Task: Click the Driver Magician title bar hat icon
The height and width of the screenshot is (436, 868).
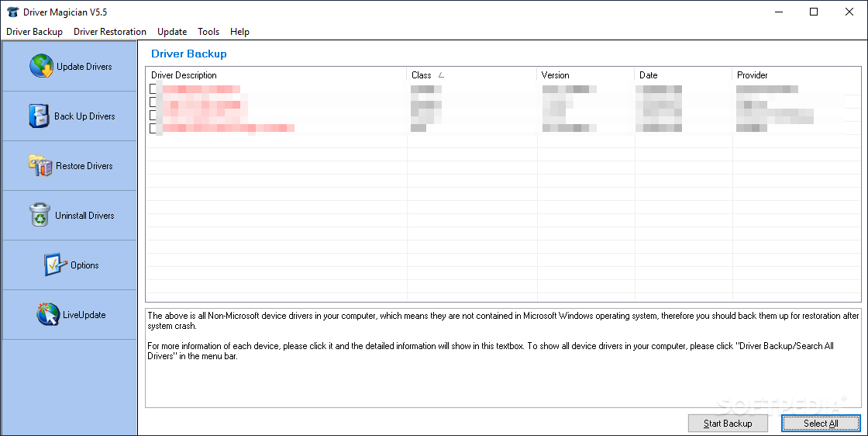Action: [12, 12]
